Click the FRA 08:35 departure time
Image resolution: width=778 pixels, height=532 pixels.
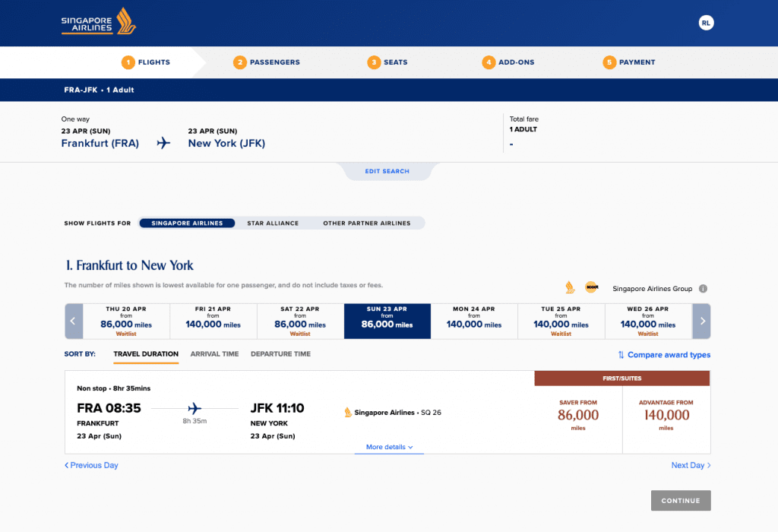pos(109,408)
